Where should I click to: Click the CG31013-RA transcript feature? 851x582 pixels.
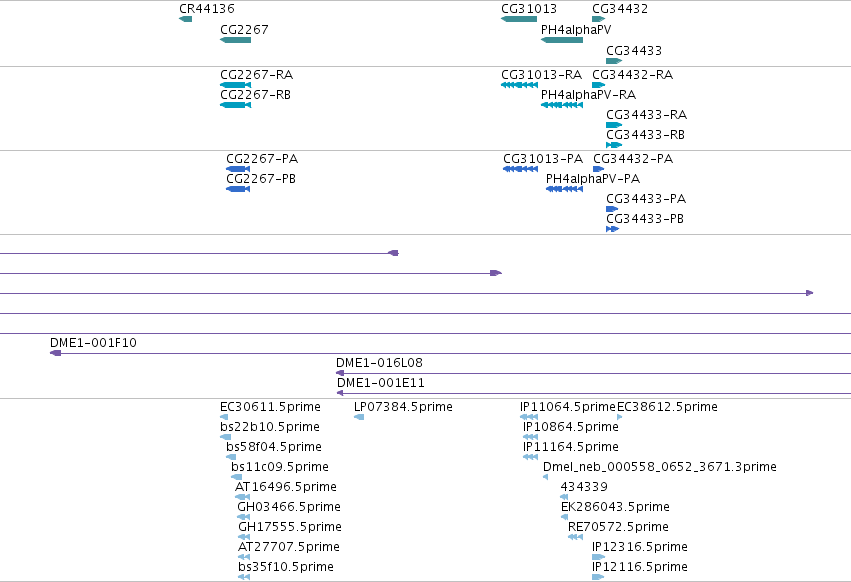click(x=519, y=85)
